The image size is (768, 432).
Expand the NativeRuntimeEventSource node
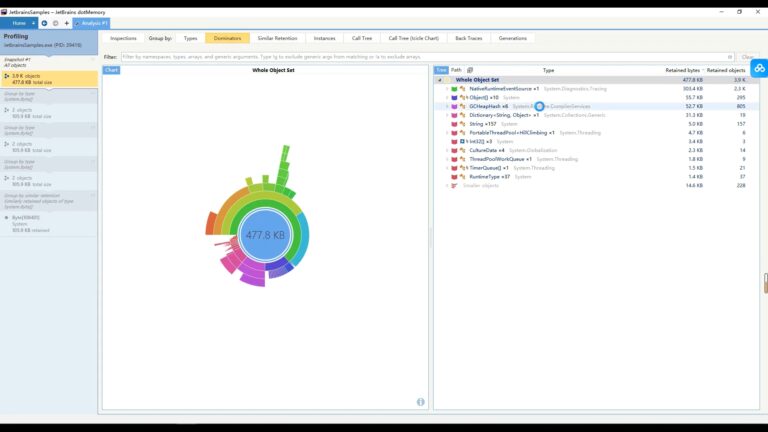click(447, 89)
